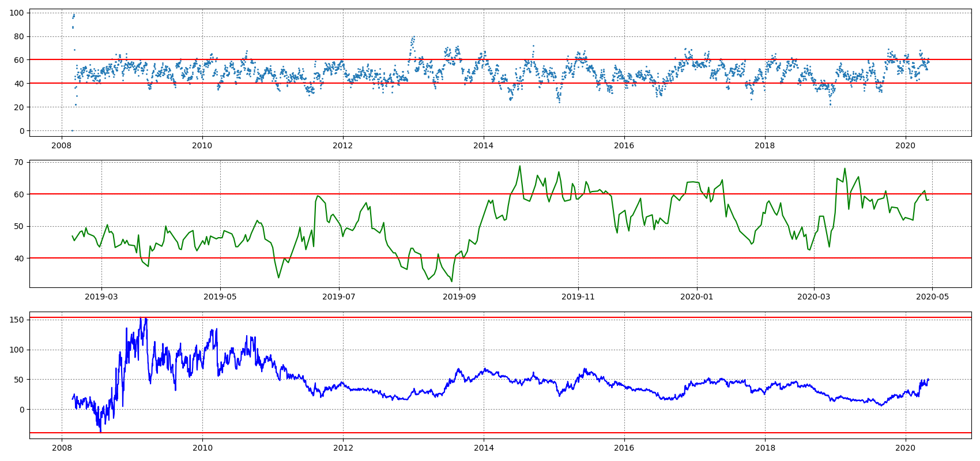980x461 pixels.
Task: Click the 2020-01 date label
Action: pyautogui.click(x=697, y=297)
